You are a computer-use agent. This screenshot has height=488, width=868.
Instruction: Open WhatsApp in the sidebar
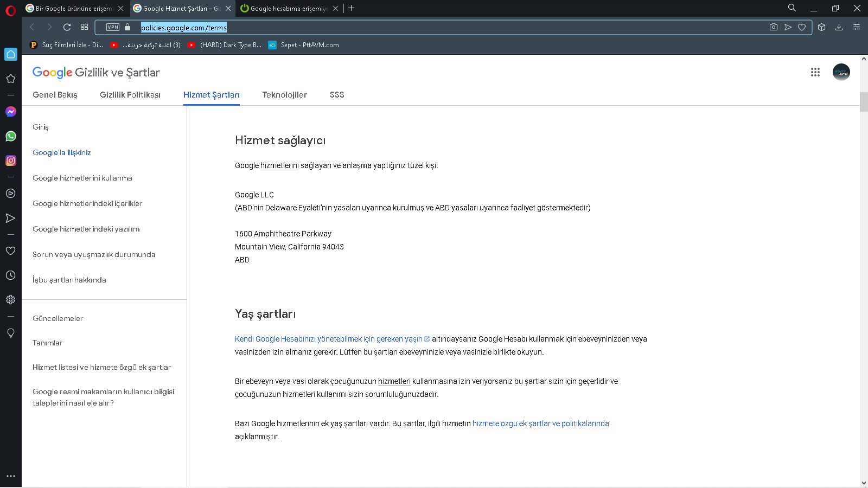click(x=11, y=136)
